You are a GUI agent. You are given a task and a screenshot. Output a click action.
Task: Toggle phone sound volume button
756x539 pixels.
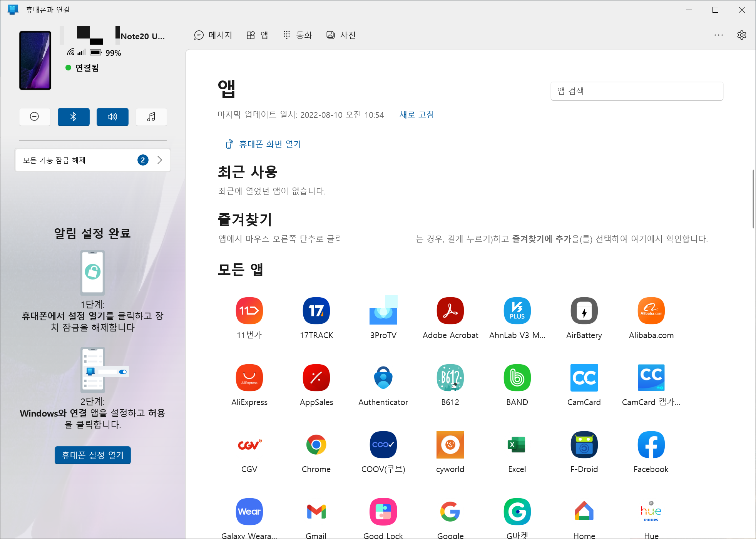click(112, 117)
